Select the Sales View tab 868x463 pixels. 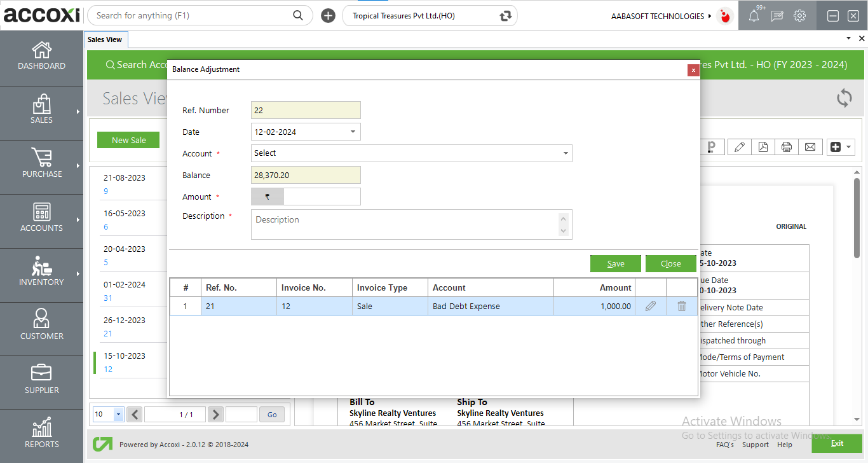(x=105, y=39)
